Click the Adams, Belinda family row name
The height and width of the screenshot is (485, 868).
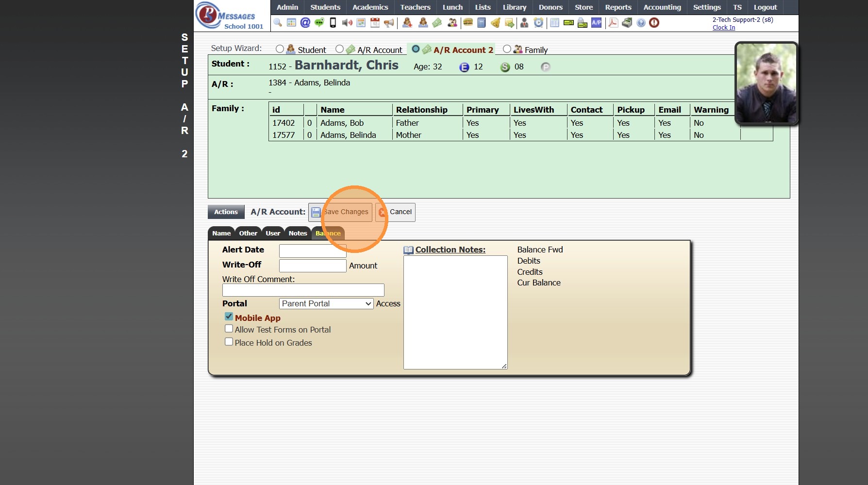348,135
